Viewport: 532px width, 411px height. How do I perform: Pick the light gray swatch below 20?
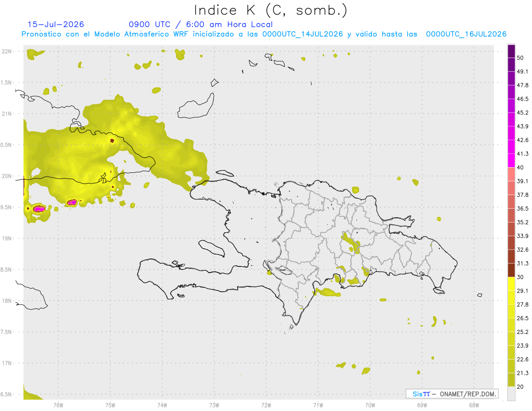tap(511, 394)
